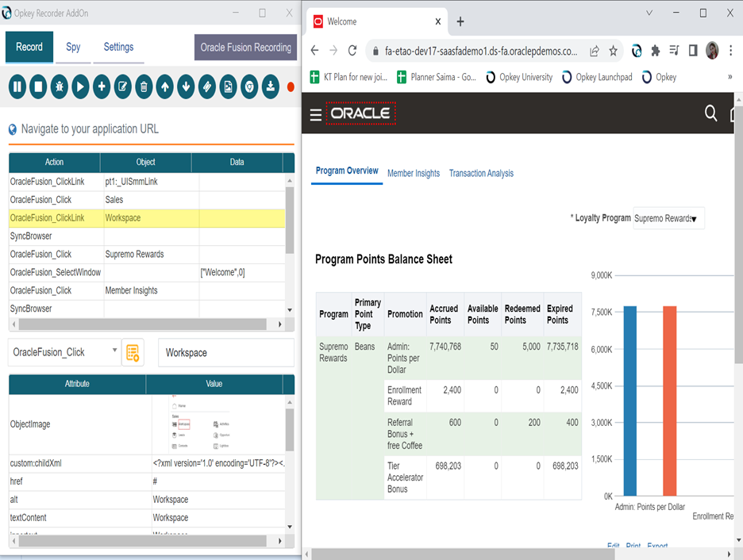The height and width of the screenshot is (560, 743).
Task: Move selected step up with arrow icon
Action: [165, 86]
